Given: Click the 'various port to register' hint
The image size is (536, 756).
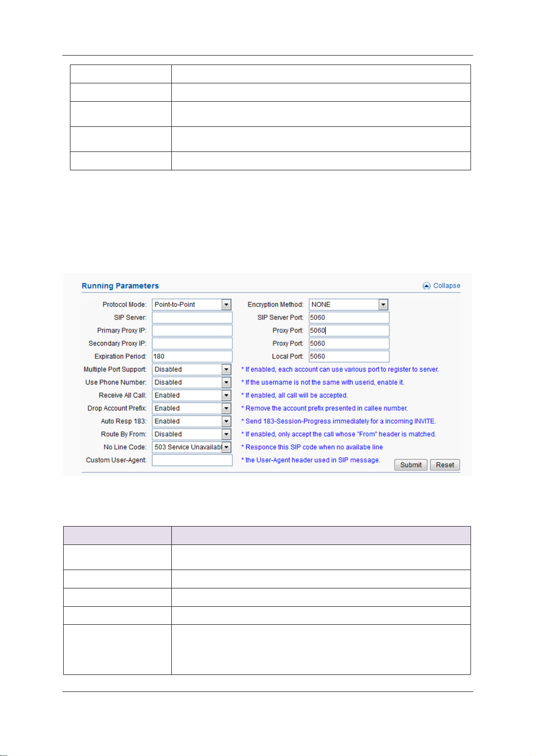Looking at the screenshot, I should pyautogui.click(x=340, y=370).
